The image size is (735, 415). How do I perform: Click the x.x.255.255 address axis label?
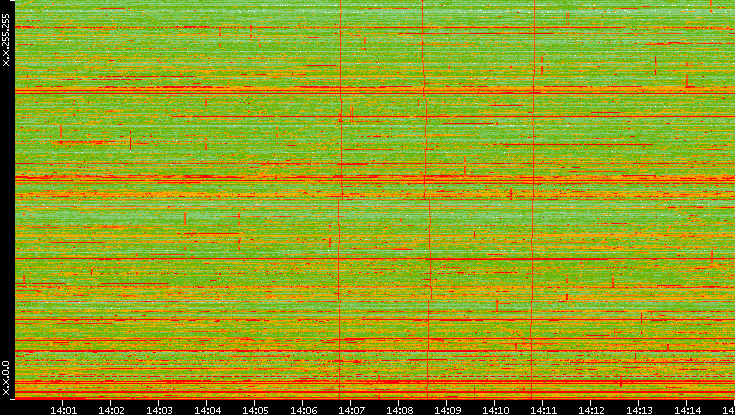6,40
